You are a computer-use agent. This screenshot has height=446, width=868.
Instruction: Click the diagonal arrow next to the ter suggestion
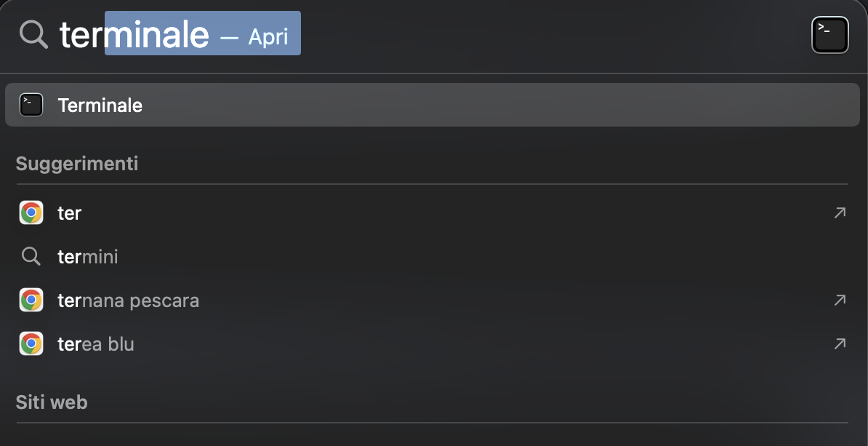840,212
